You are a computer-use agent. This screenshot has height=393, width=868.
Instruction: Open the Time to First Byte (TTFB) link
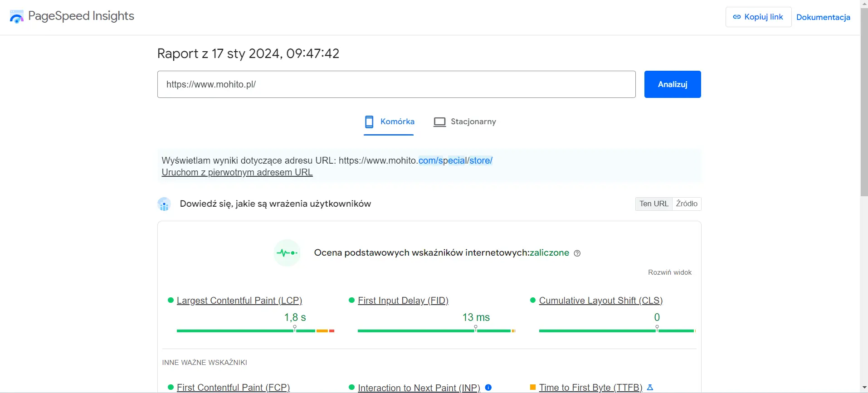click(590, 388)
